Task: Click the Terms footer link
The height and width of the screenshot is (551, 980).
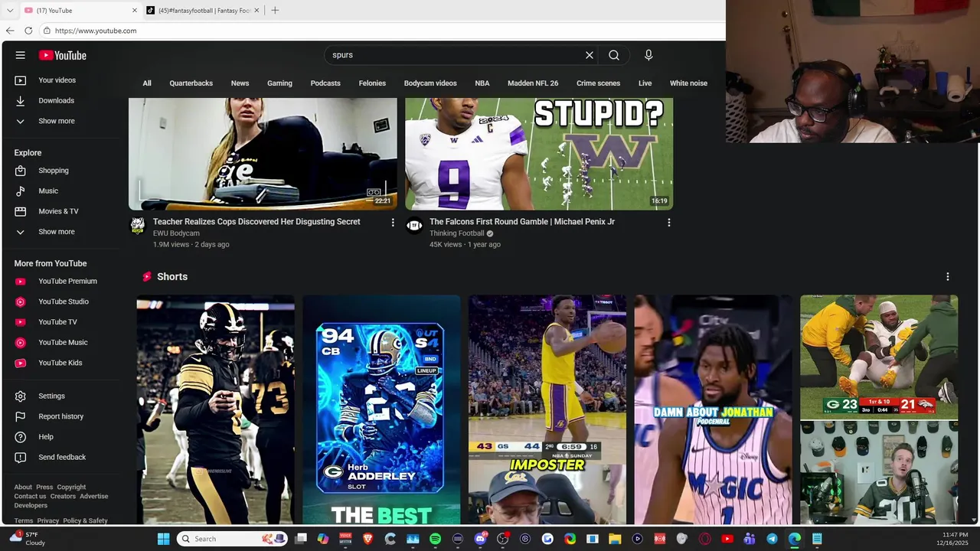Action: pyautogui.click(x=24, y=521)
